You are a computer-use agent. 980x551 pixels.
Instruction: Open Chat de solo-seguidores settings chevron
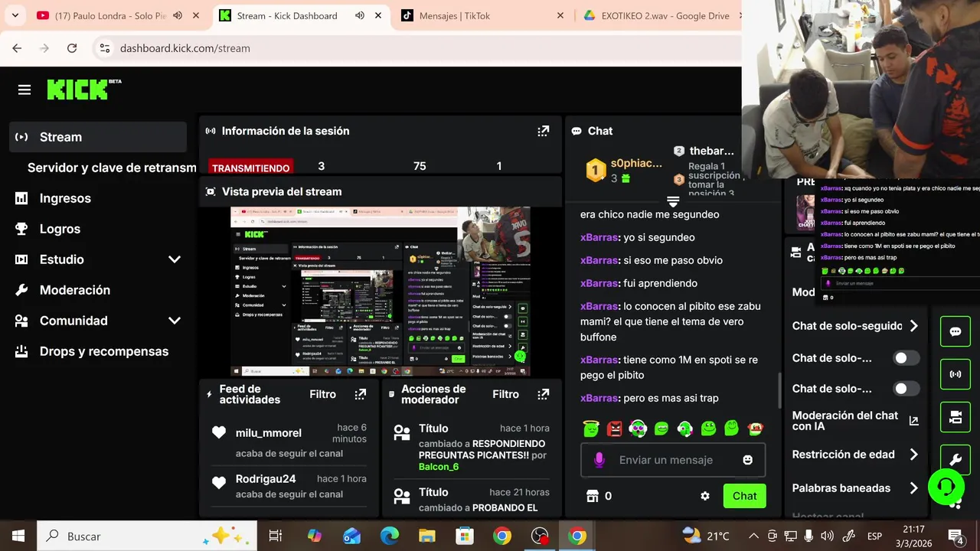[x=913, y=326]
